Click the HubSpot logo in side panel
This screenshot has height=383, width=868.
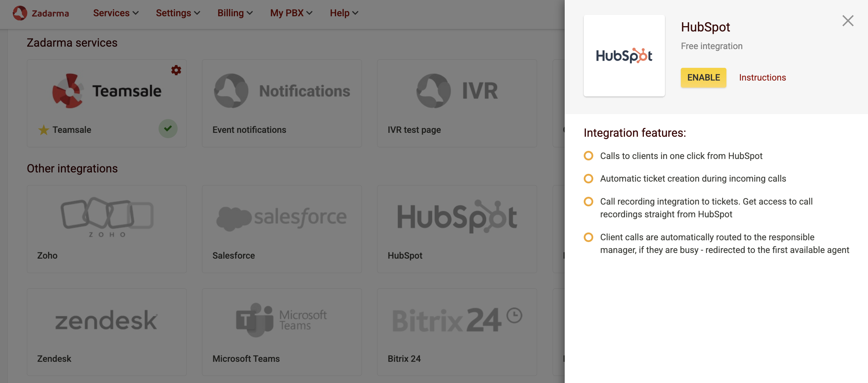click(624, 56)
